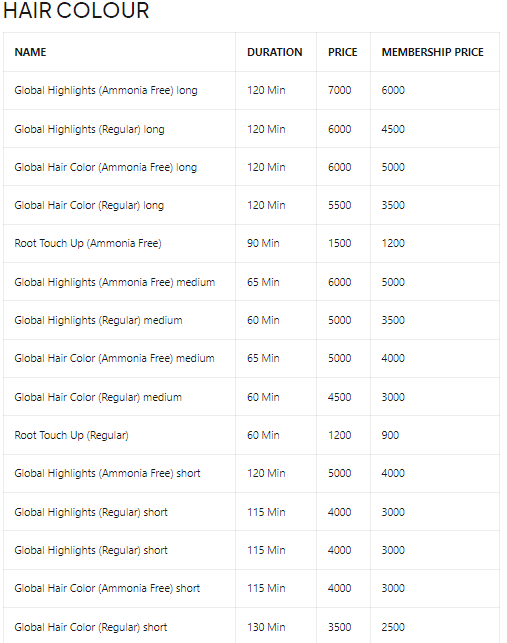Image resolution: width=507 pixels, height=643 pixels.
Task: Select the NAME column header
Action: [x=30, y=52]
